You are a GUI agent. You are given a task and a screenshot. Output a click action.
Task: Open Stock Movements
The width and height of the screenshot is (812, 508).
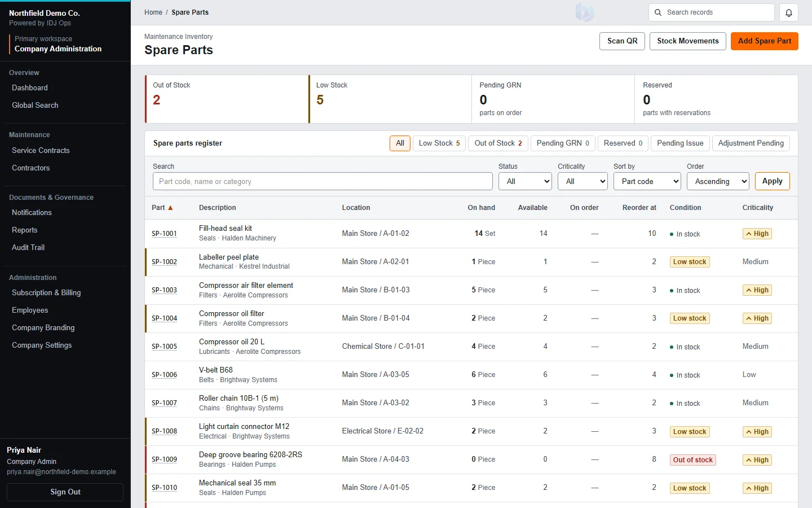coord(688,41)
